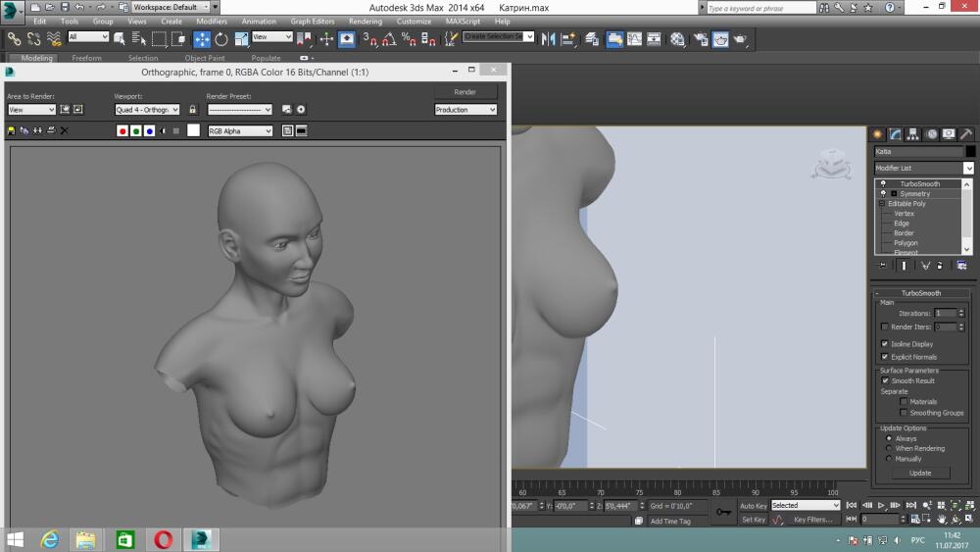Open the Rendering menu

(365, 22)
